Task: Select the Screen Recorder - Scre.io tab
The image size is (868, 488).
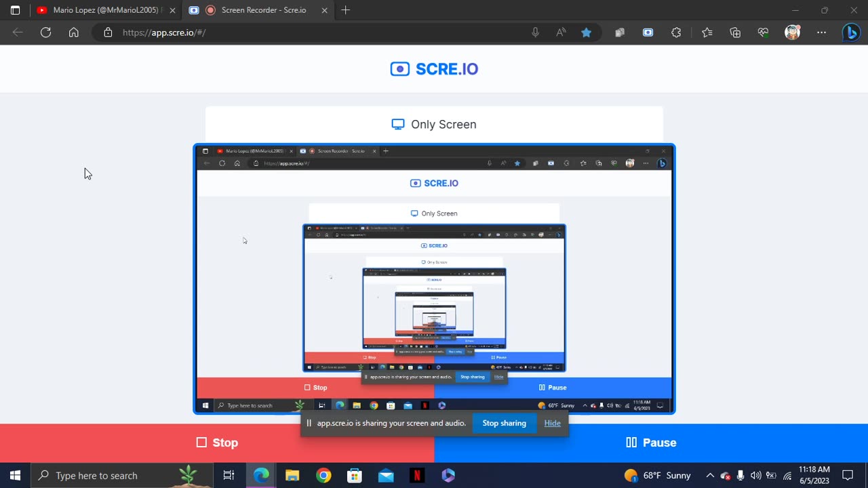Action: click(x=257, y=10)
